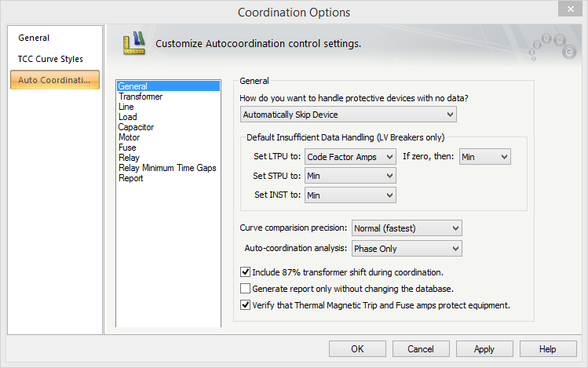Choose Relay Minimum Time Gaps list item

166,168
